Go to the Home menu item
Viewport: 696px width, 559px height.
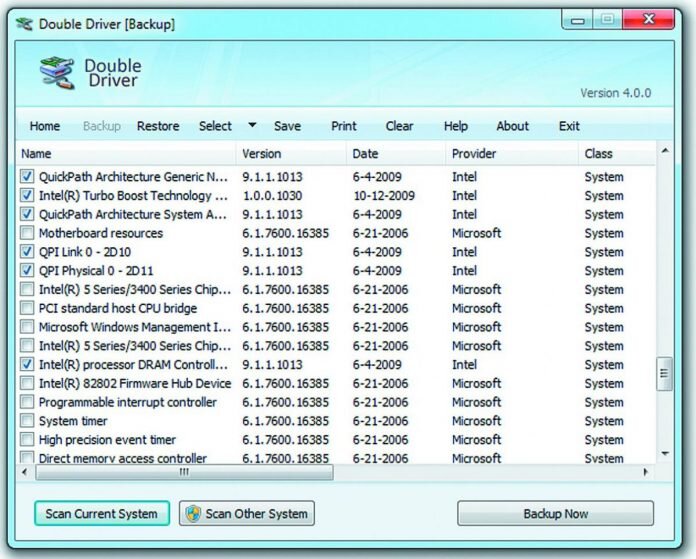coord(45,126)
